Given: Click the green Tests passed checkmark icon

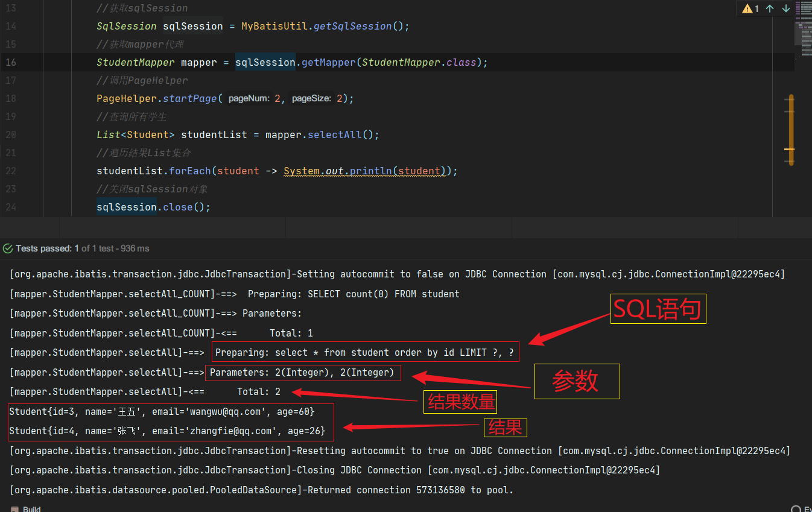Looking at the screenshot, I should [8, 248].
